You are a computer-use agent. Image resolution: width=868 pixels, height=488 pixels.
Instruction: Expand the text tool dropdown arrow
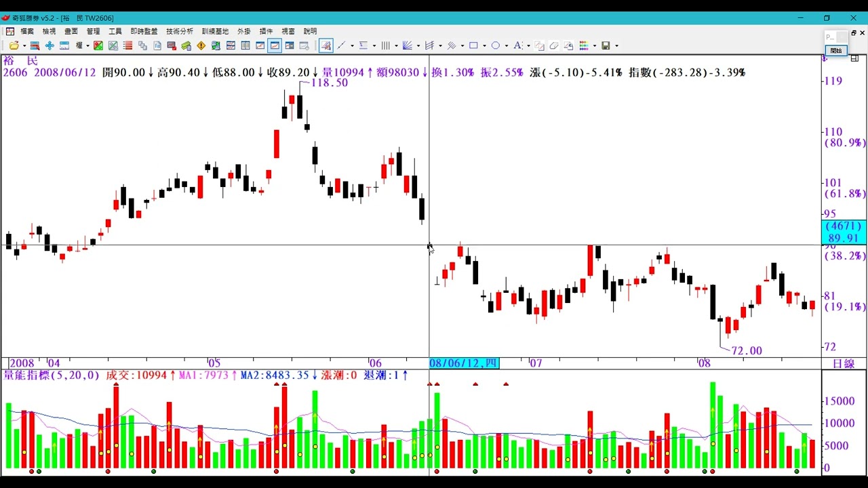(x=528, y=45)
